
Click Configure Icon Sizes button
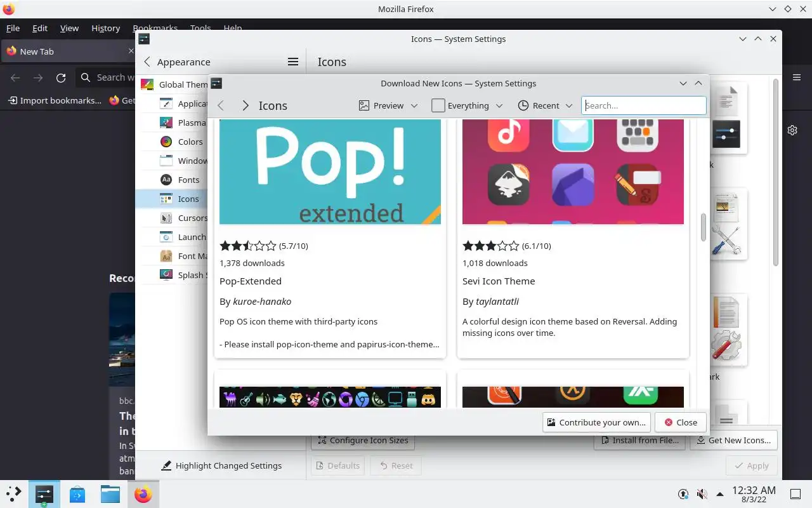click(363, 440)
